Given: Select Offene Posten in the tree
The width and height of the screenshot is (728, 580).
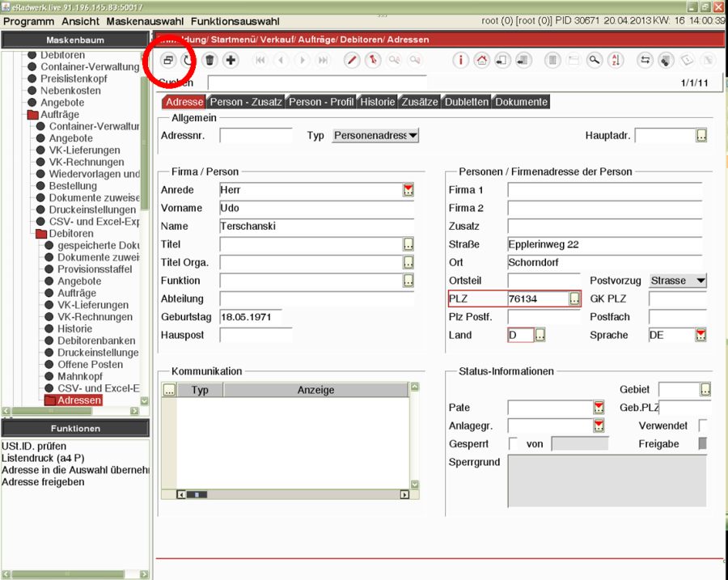Looking at the screenshot, I should tap(90, 365).
